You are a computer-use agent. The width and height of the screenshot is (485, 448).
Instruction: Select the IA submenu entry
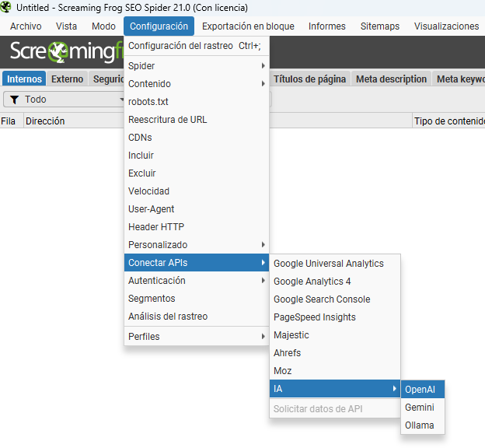point(335,389)
